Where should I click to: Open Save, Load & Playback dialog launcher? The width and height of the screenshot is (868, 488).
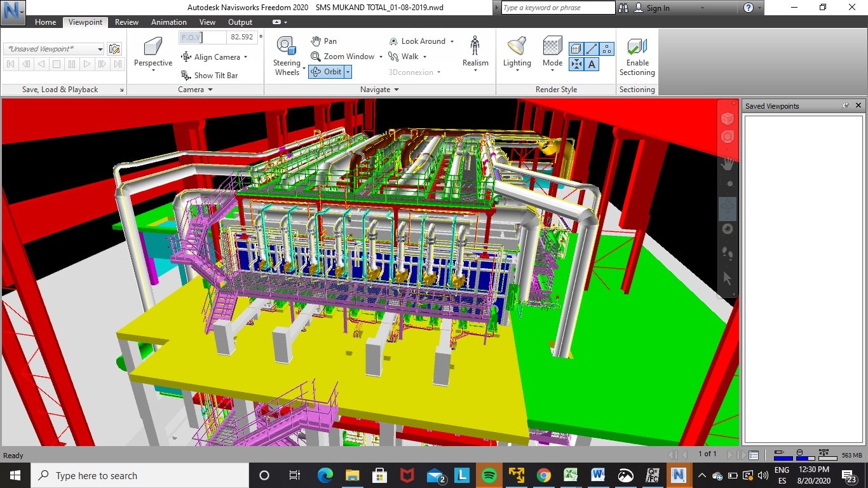[121, 90]
